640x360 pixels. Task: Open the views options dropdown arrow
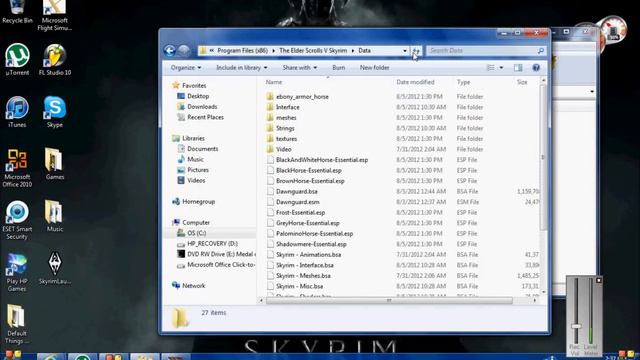click(501, 68)
